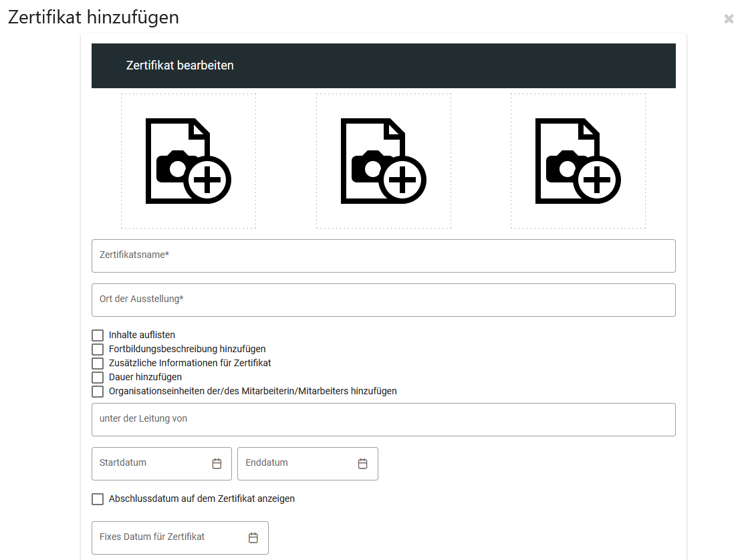Click the left image upload icon
The width and height of the screenshot is (742, 560).
(x=188, y=161)
